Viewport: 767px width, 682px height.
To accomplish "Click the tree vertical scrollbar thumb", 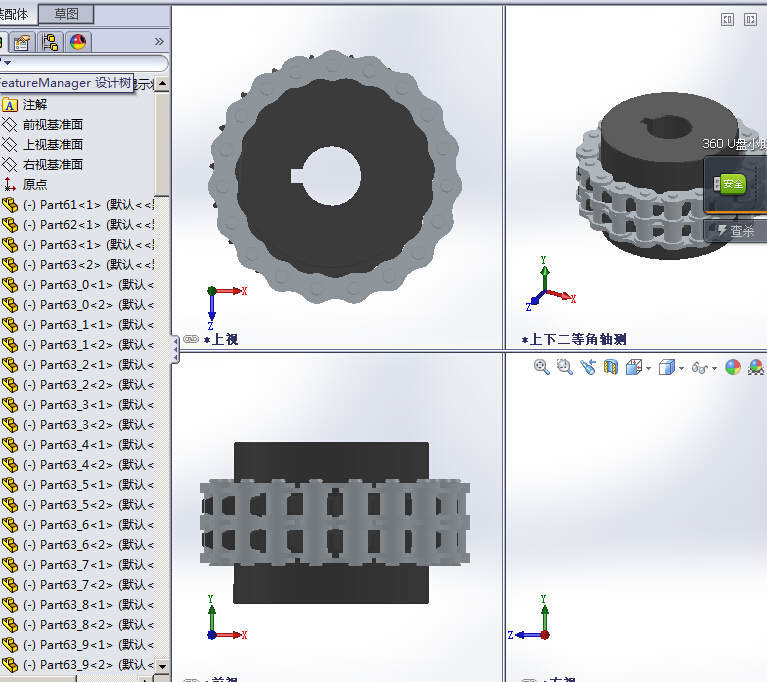I will pos(162,143).
